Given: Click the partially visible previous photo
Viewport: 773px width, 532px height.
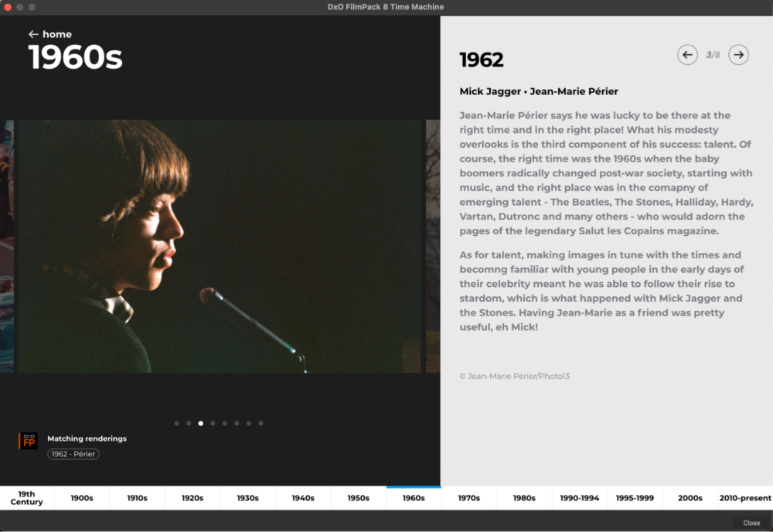Looking at the screenshot, I should tap(7, 246).
